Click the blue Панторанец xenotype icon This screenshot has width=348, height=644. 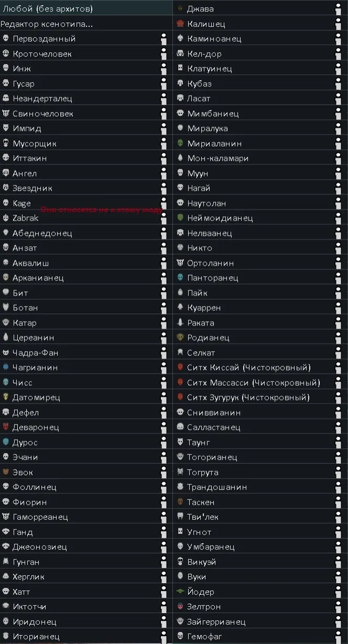pyautogui.click(x=180, y=278)
